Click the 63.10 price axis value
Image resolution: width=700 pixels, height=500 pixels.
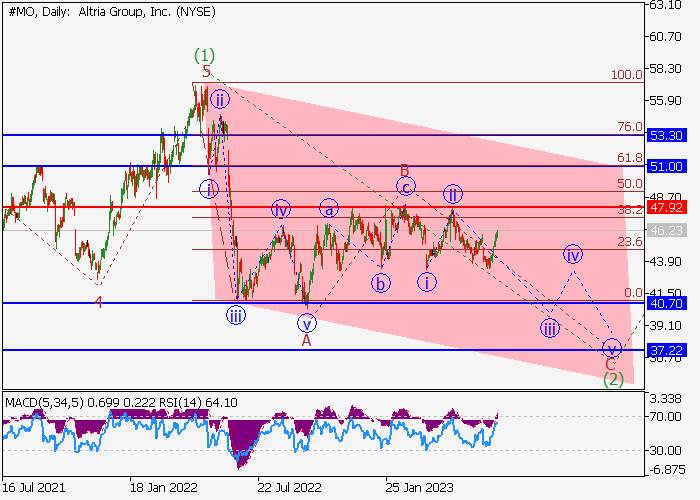[665, 5]
